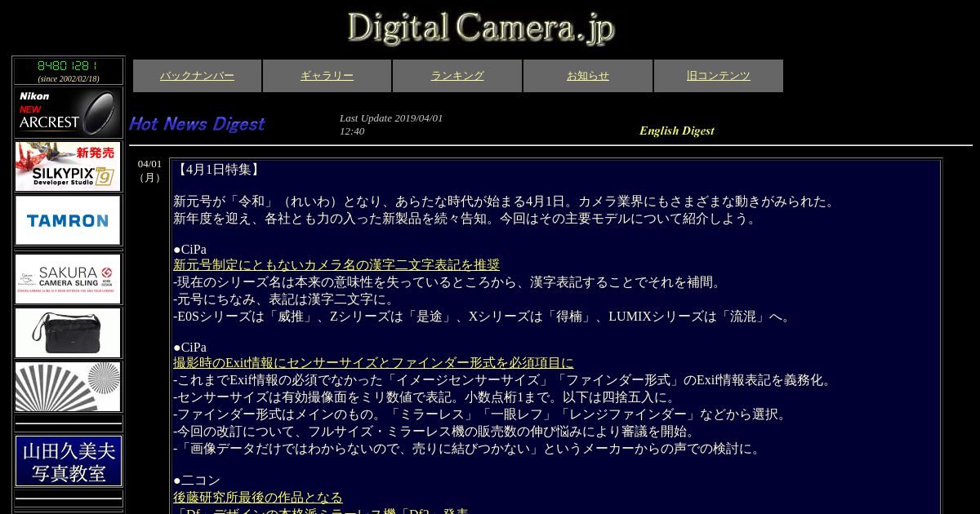Open the black camera bag banner
This screenshot has width=980, height=514.
(x=68, y=333)
